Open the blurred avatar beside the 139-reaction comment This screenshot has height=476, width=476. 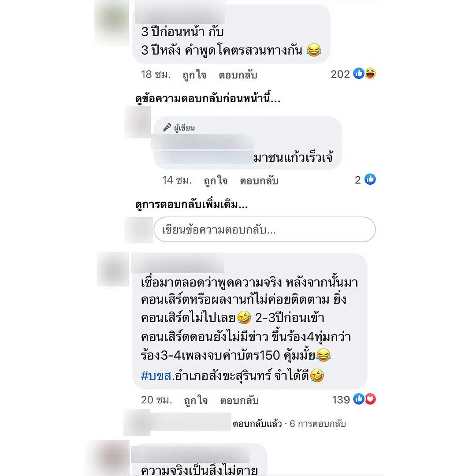click(113, 269)
